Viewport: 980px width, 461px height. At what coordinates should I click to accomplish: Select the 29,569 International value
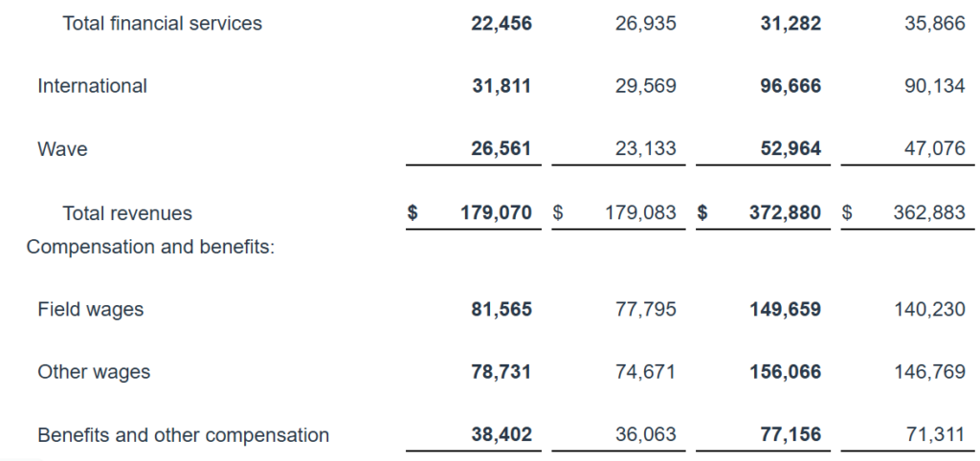point(645,86)
